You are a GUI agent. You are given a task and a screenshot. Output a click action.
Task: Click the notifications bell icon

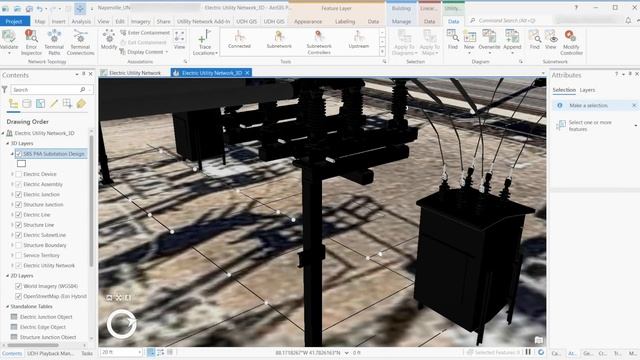tap(628, 20)
